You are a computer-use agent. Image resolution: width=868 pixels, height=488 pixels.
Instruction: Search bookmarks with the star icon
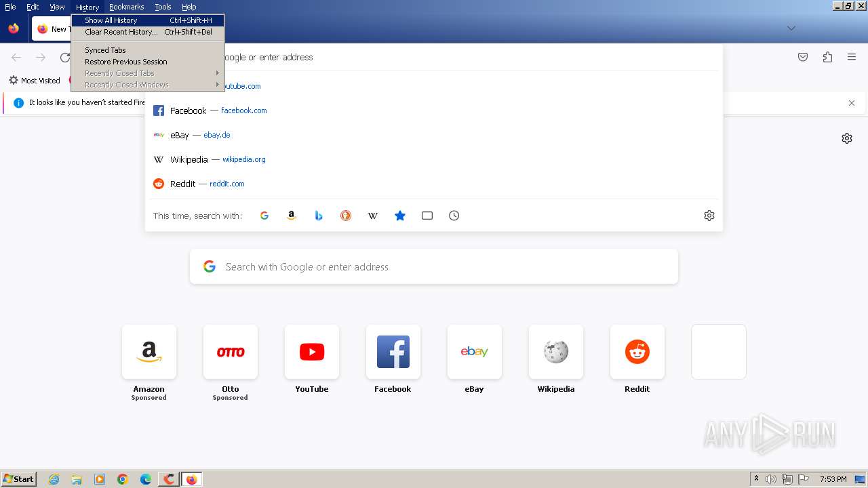click(x=400, y=216)
